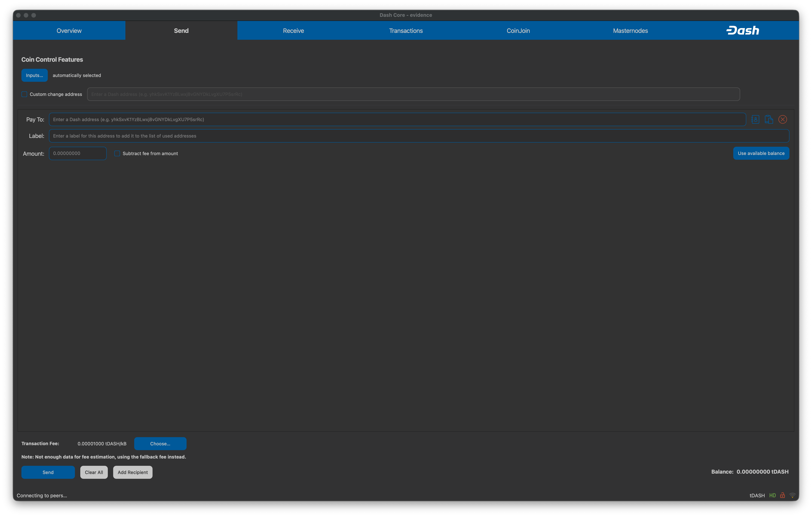Add another recipient with Add Recipient
Viewport: 812px width, 517px height.
[132, 472]
